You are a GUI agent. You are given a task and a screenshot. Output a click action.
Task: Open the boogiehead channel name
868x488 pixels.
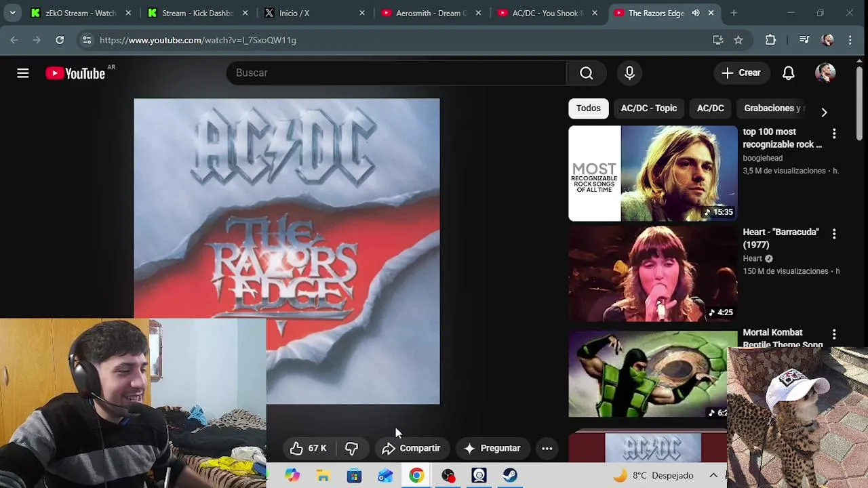pyautogui.click(x=763, y=158)
